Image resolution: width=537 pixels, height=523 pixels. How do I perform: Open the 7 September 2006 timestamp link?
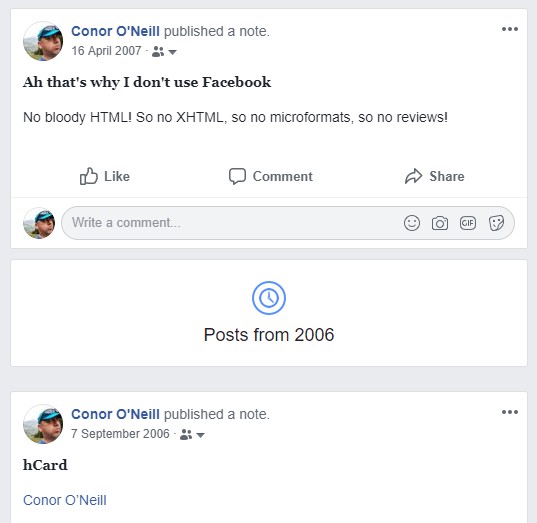click(120, 434)
